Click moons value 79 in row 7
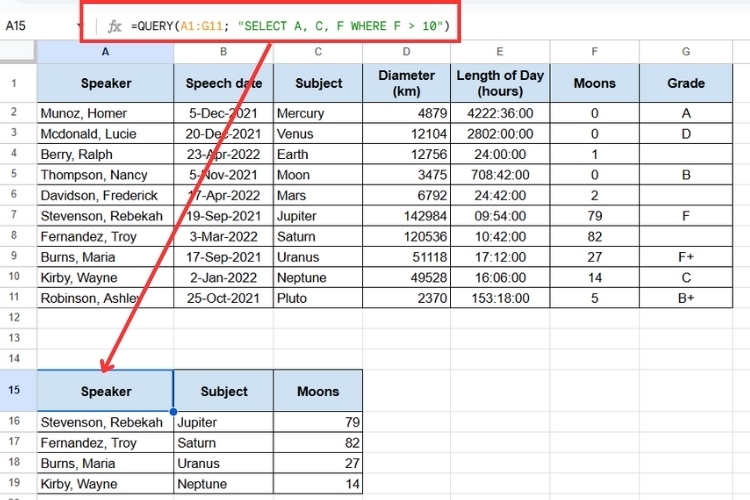This screenshot has width=750, height=500. [x=595, y=216]
